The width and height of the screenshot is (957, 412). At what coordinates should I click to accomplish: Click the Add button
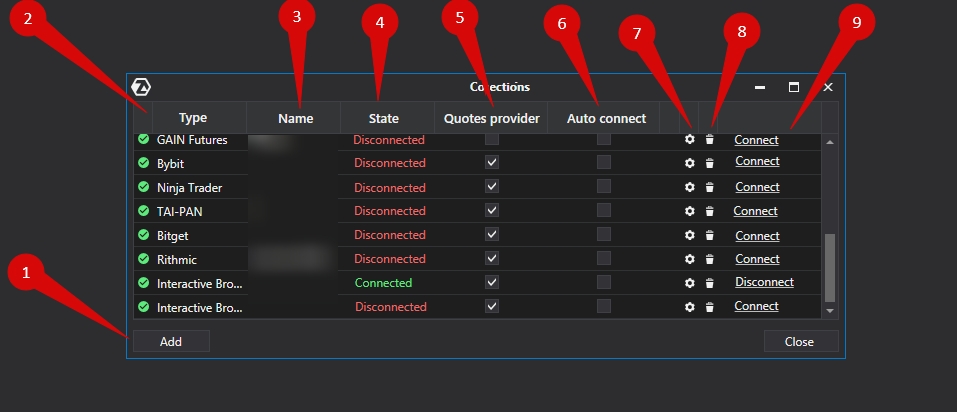[x=171, y=341]
